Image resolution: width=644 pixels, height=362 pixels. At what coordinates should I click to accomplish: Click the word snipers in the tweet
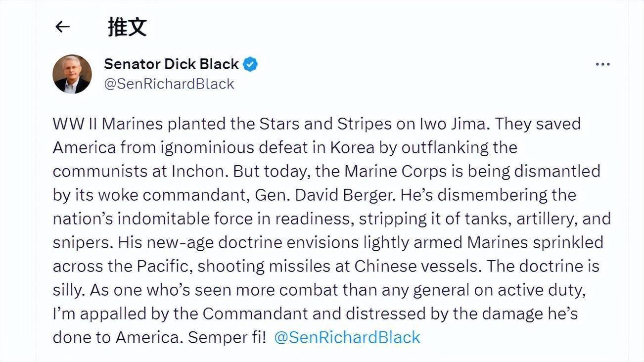tap(80, 242)
